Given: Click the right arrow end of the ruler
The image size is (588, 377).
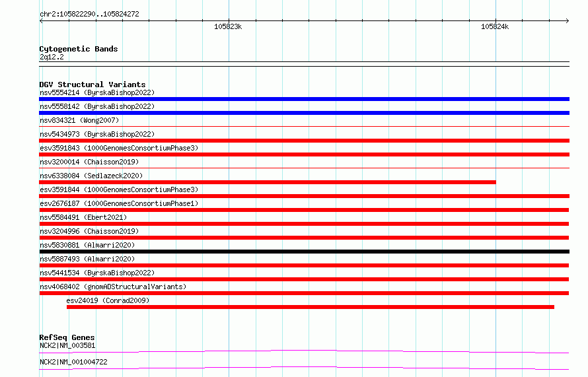Looking at the screenshot, I should (x=568, y=20).
